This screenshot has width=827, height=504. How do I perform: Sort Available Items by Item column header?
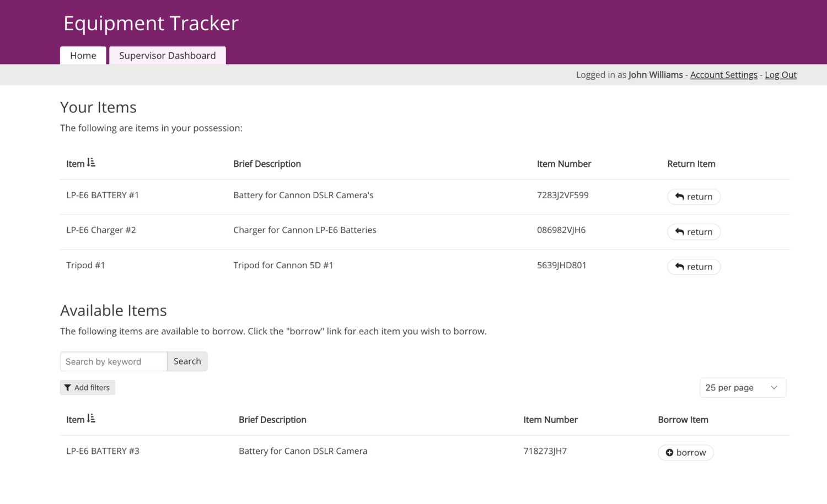pos(76,420)
